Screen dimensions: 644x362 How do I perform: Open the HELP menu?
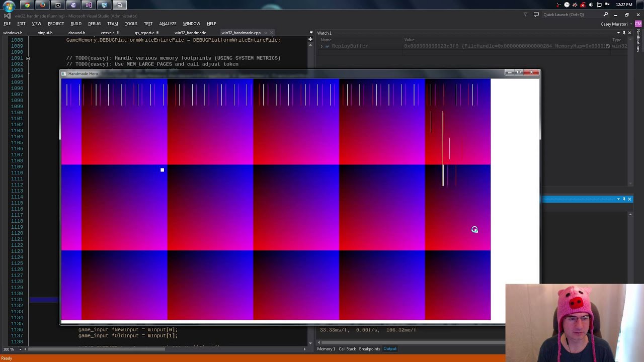(x=211, y=24)
